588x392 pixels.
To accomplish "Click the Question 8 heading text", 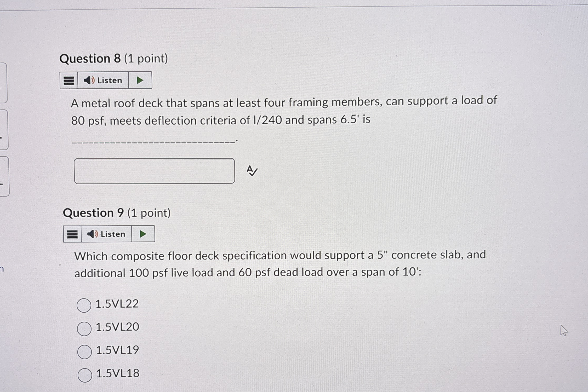I will pyautogui.click(x=114, y=58).
